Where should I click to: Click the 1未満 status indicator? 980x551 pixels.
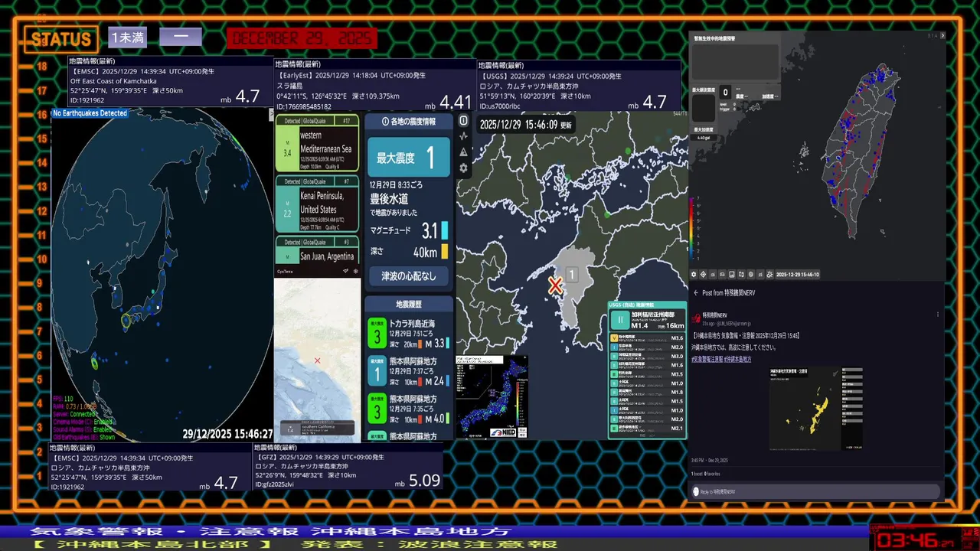pos(128,37)
